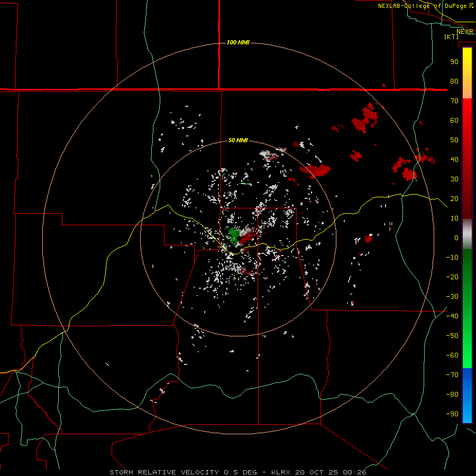Click the 70 value on velocity scale

[x=454, y=101]
